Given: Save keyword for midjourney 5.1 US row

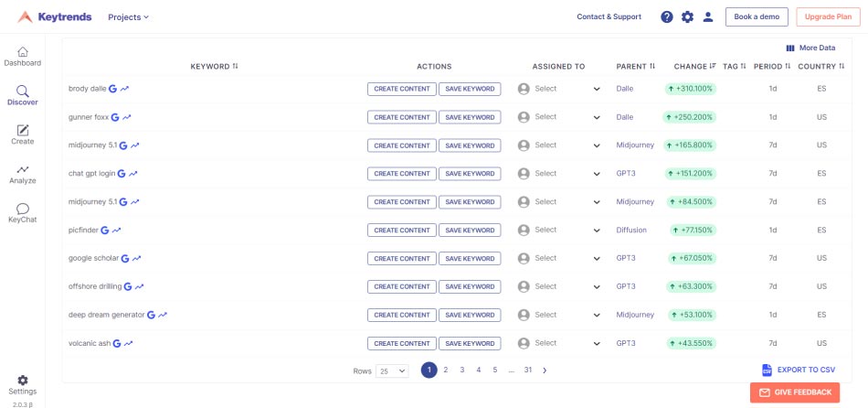Looking at the screenshot, I should pyautogui.click(x=470, y=145).
